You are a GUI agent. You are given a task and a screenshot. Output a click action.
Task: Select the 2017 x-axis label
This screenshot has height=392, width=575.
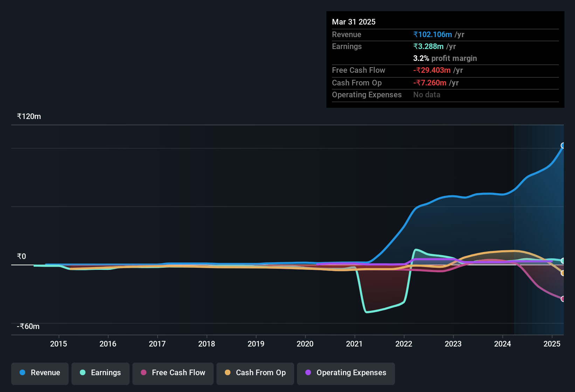157,344
